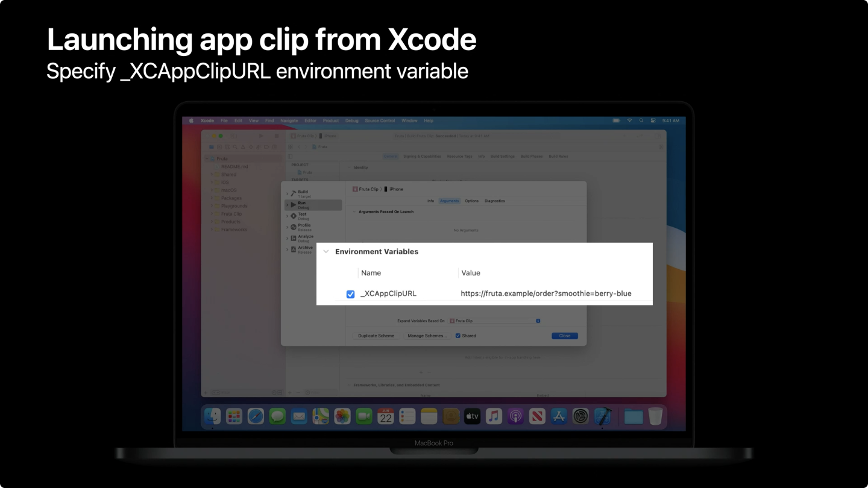Open Build Settings tab in background editor
Viewport: 868px width, 488px height.
(x=503, y=157)
